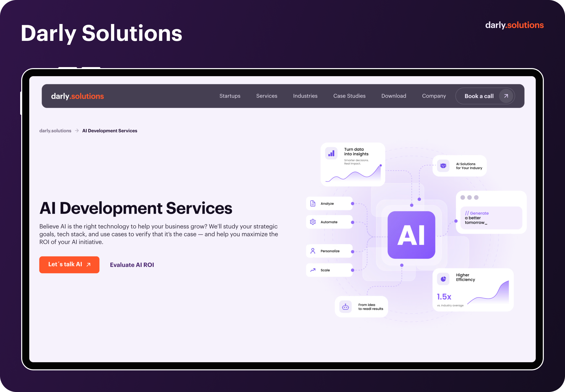The width and height of the screenshot is (565, 392).
Task: Click the bar chart icon in Turn data card
Action: click(x=331, y=153)
